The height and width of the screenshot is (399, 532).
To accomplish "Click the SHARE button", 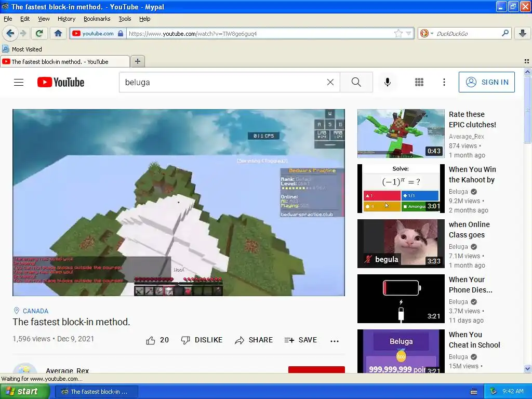I will 254,340.
